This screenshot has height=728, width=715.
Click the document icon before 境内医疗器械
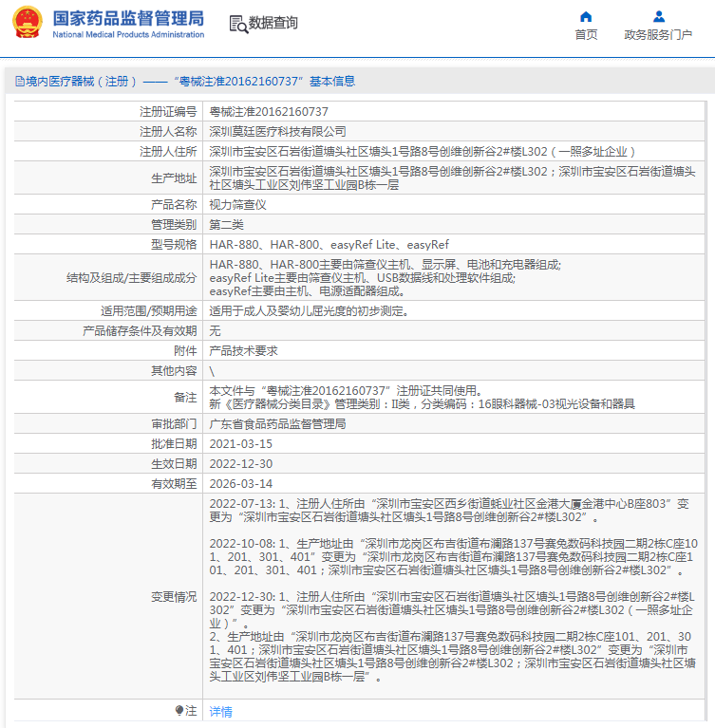tap(20, 82)
